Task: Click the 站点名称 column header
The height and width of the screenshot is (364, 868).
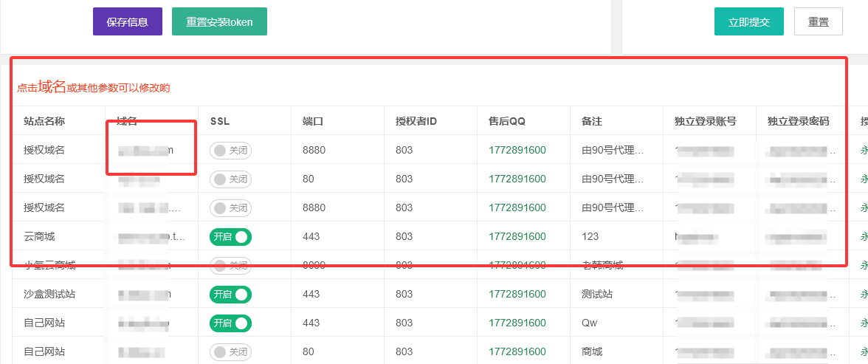Action: coord(44,121)
